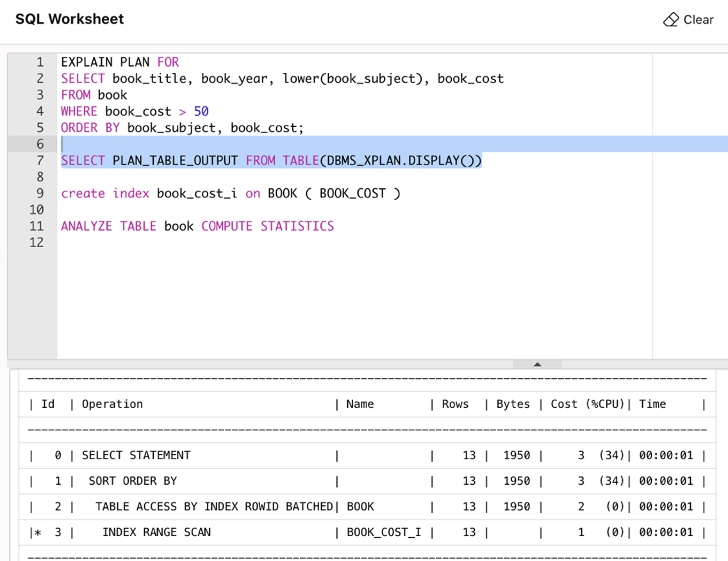The width and height of the screenshot is (728, 561).
Task: Click line number 6 in the highlighted gutter
Action: pyautogui.click(x=38, y=144)
